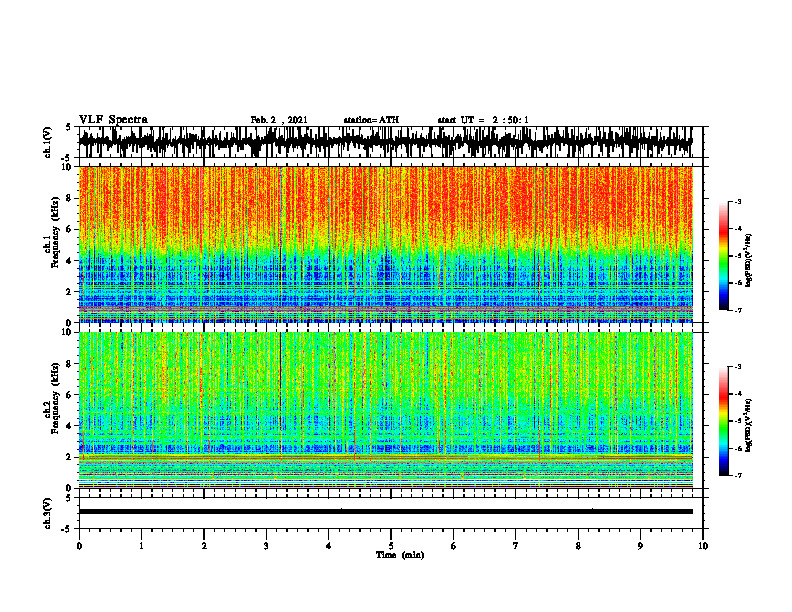
Task: Click the "ch.1(V)" axis label at top
Action: click(x=48, y=142)
